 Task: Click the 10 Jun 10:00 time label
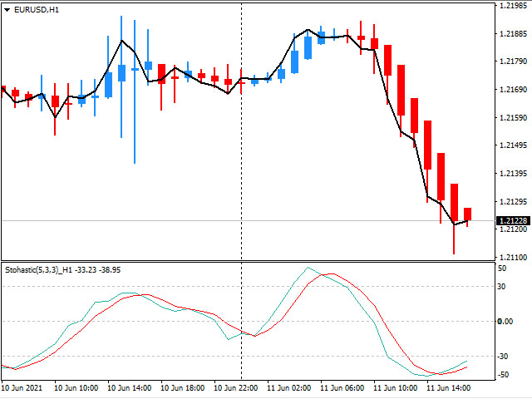76,388
